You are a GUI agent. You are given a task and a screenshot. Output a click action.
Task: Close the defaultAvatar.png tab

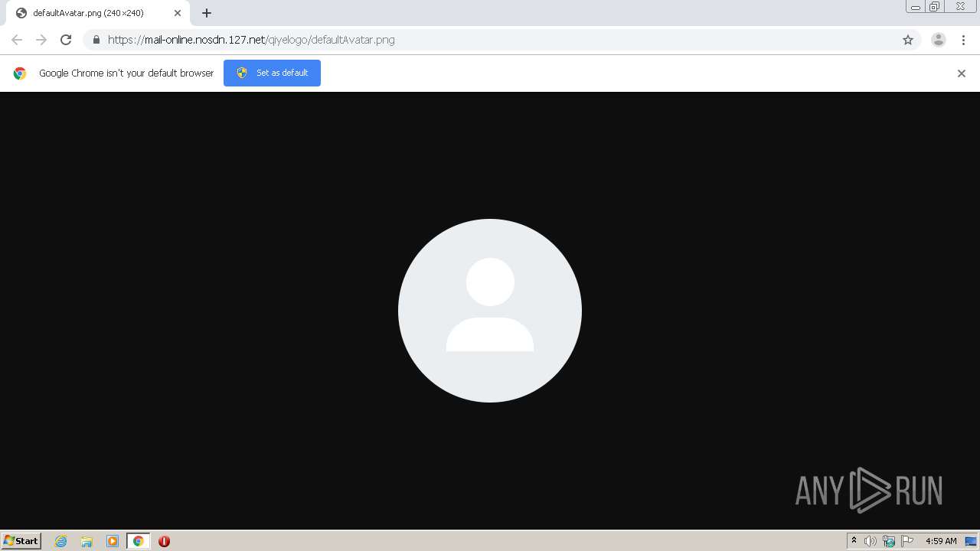[x=177, y=13]
